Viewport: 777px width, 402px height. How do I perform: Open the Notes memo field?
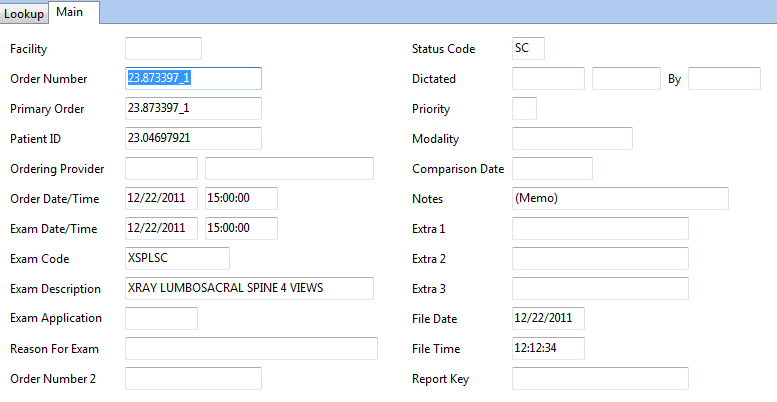(620, 198)
